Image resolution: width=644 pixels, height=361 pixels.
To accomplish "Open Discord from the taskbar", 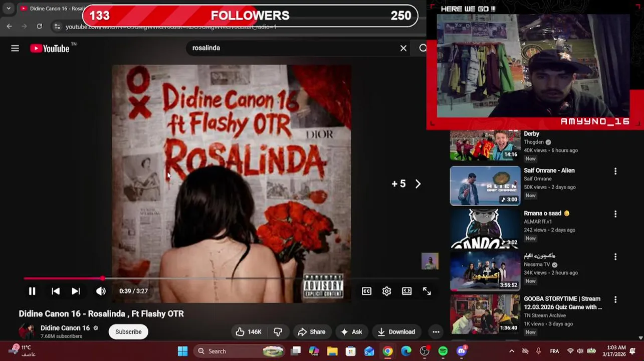I will (x=462, y=351).
